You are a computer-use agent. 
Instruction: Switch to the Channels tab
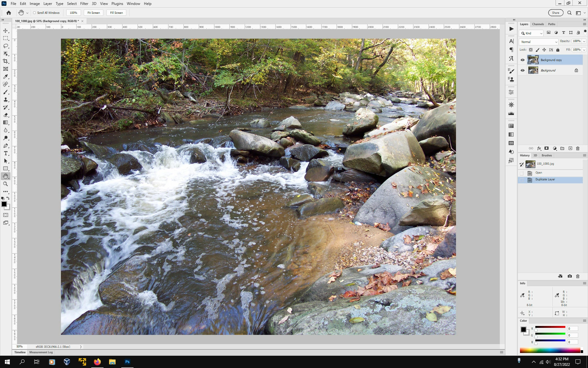(x=538, y=24)
